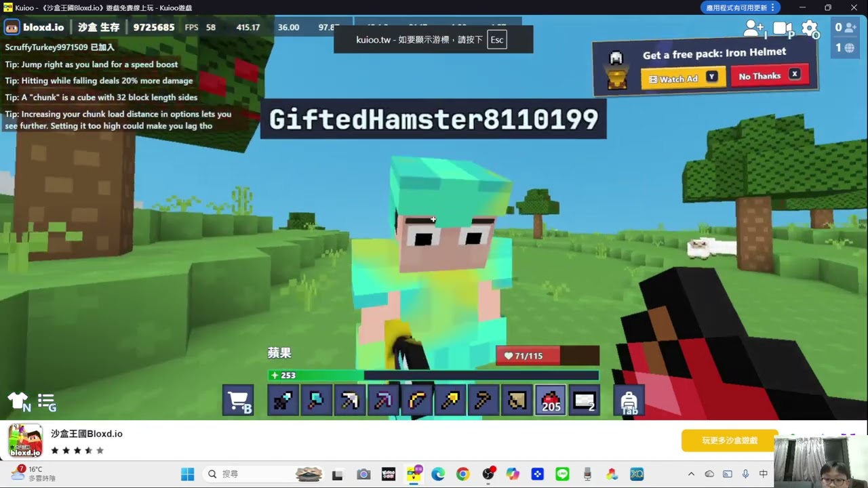
Task: Open the backpack inventory
Action: (629, 401)
